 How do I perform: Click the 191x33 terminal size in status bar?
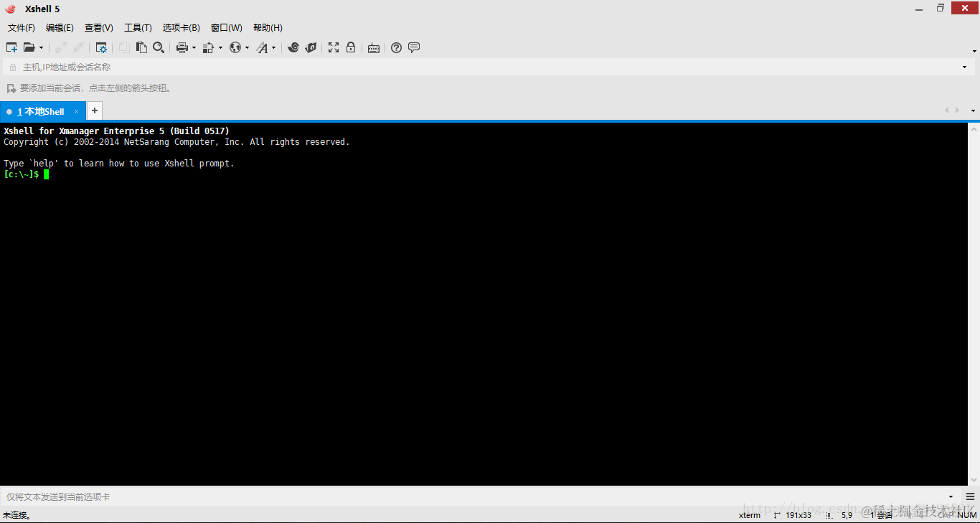[798, 515]
